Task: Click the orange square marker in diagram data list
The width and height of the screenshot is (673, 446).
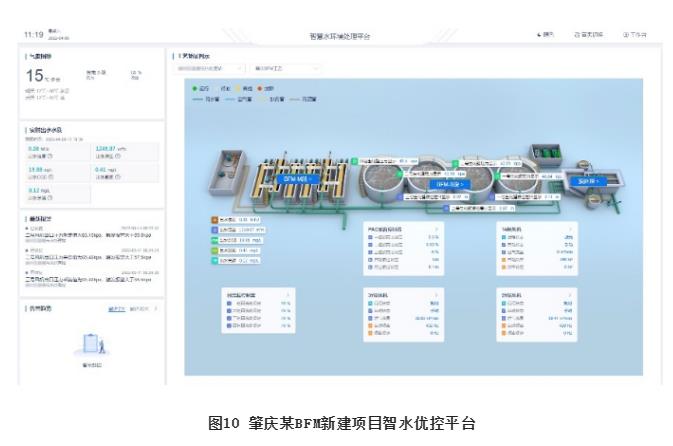Action: pos(214,219)
